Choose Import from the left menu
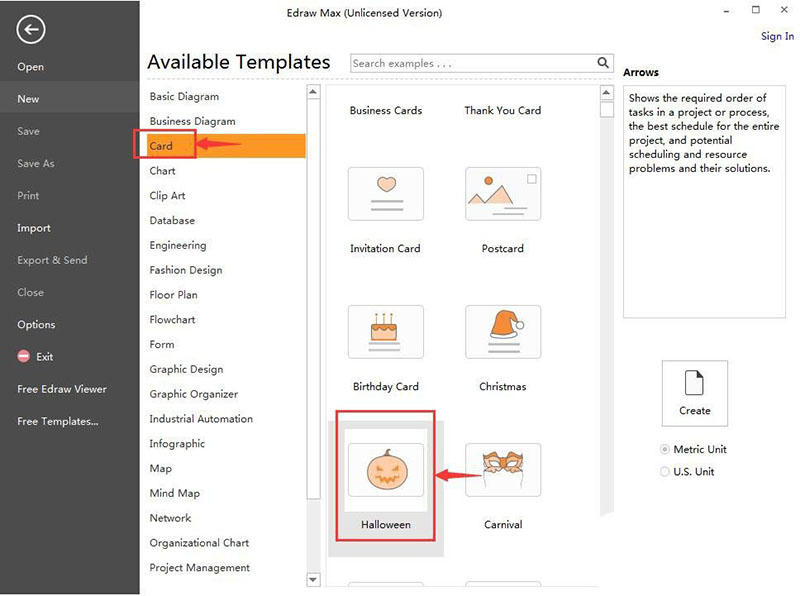Viewport: 800px width, 596px height. [34, 228]
